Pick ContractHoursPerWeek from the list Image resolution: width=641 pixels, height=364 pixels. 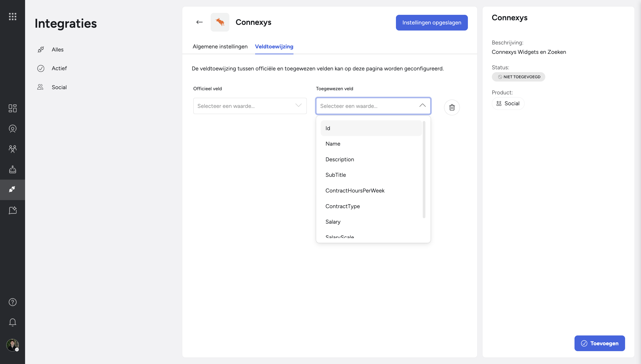371,191
